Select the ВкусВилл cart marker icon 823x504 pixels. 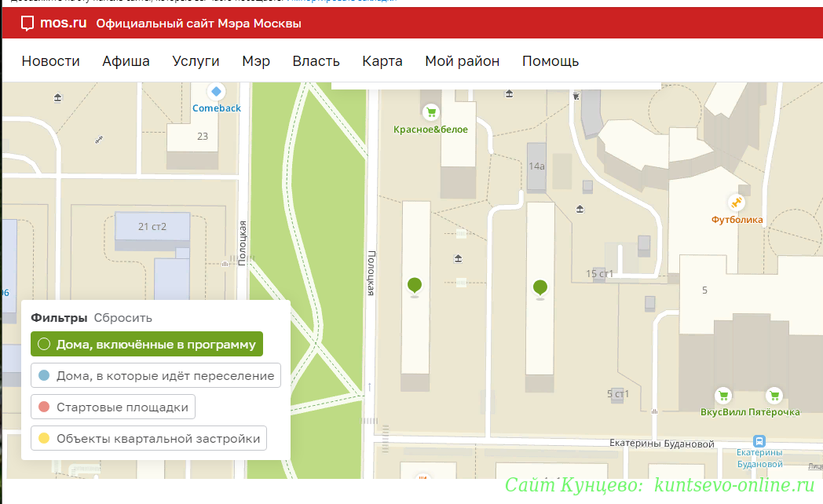723,395
